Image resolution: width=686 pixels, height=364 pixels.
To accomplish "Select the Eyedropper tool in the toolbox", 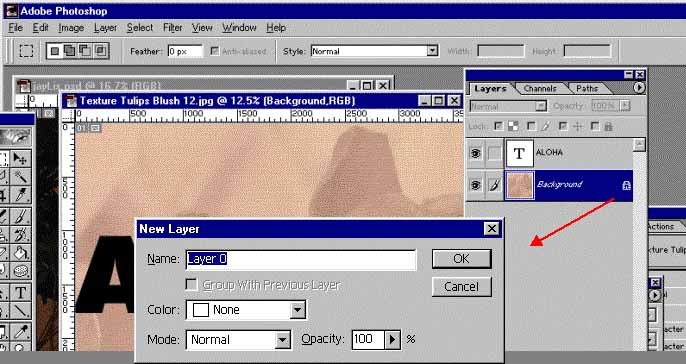I will click(x=21, y=332).
